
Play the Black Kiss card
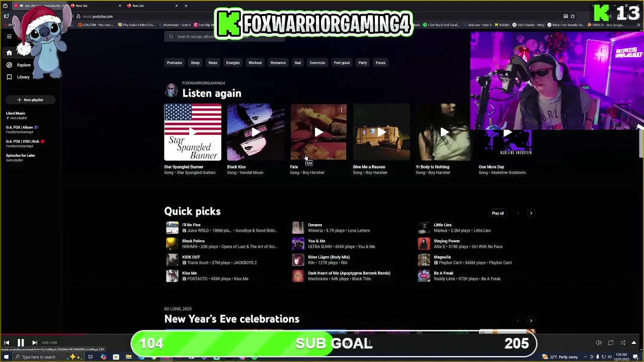(x=256, y=132)
